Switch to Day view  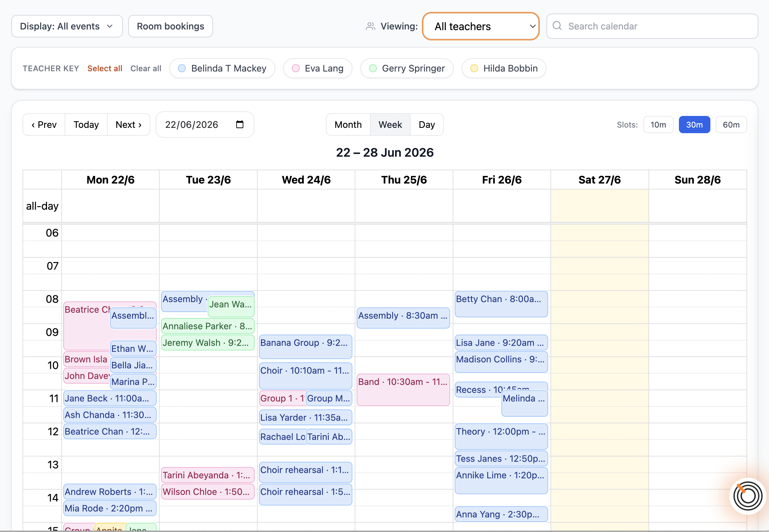tap(427, 125)
